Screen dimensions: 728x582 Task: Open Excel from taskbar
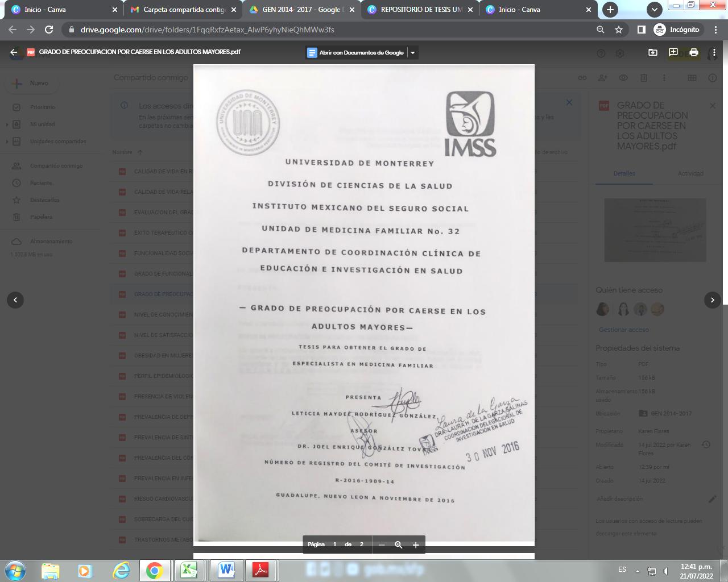[x=189, y=570]
